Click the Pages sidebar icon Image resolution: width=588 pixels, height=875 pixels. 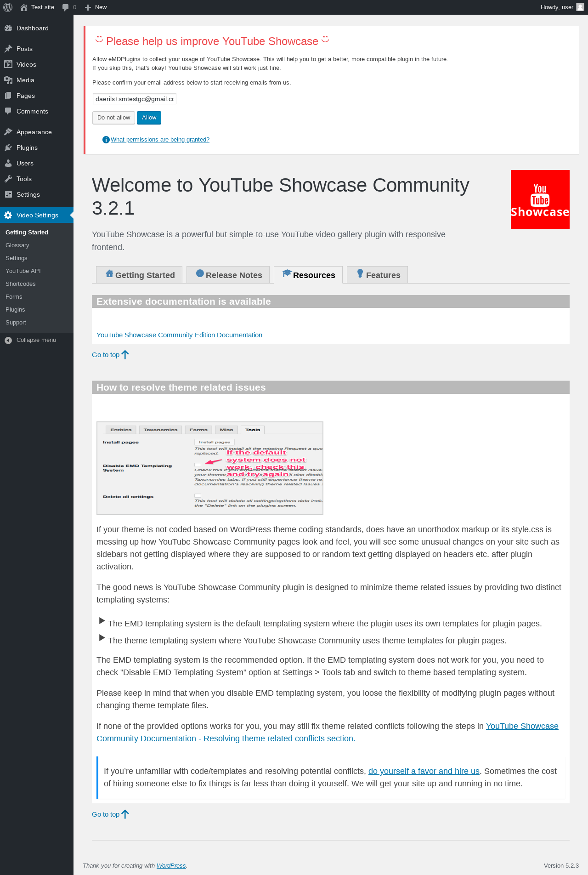pyautogui.click(x=8, y=96)
